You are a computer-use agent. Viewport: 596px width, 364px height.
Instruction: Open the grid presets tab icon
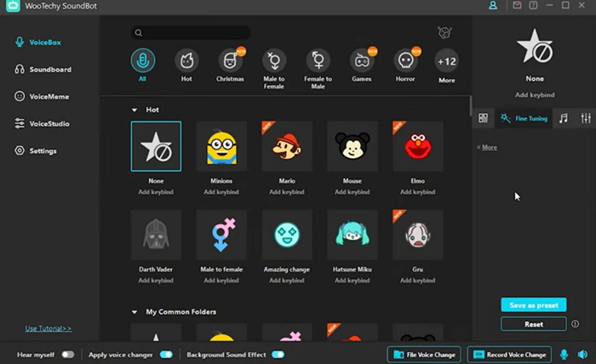[483, 118]
